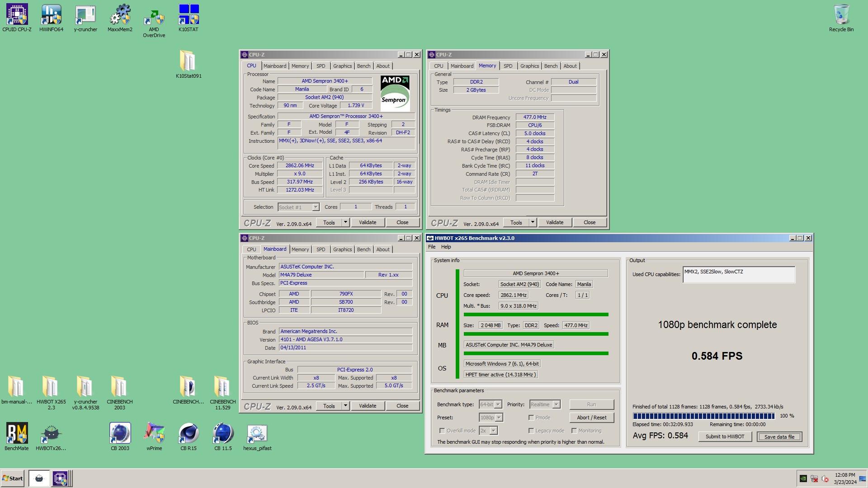Screen dimensions: 868x488
Task: Open the bm-manual folder on desktop
Action: [17, 390]
